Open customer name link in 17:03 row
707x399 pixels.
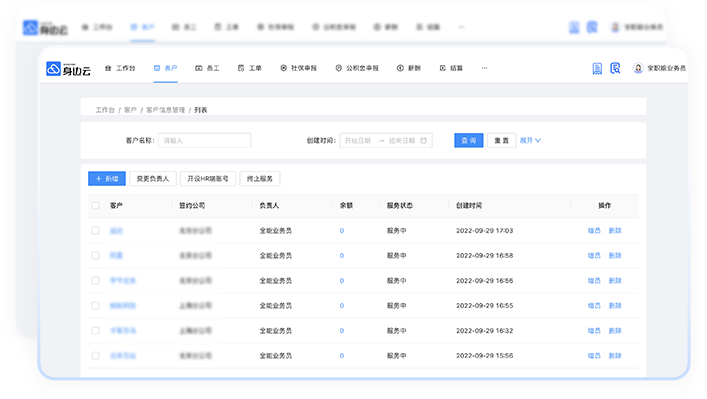pos(116,231)
